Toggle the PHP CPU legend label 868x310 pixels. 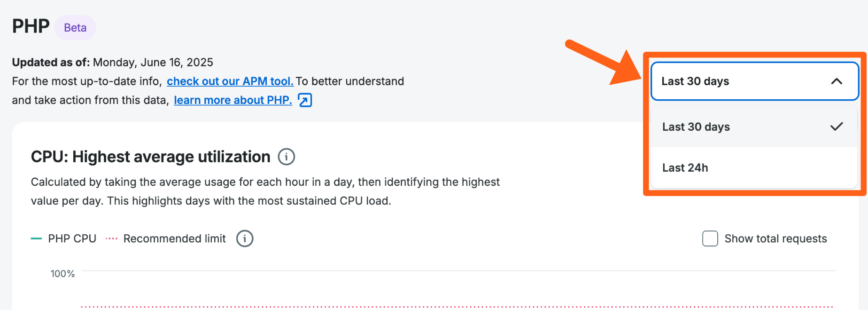pyautogui.click(x=72, y=239)
